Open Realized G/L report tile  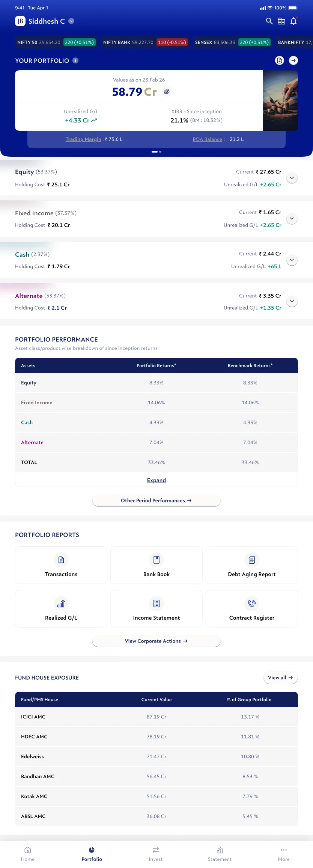coord(61,609)
